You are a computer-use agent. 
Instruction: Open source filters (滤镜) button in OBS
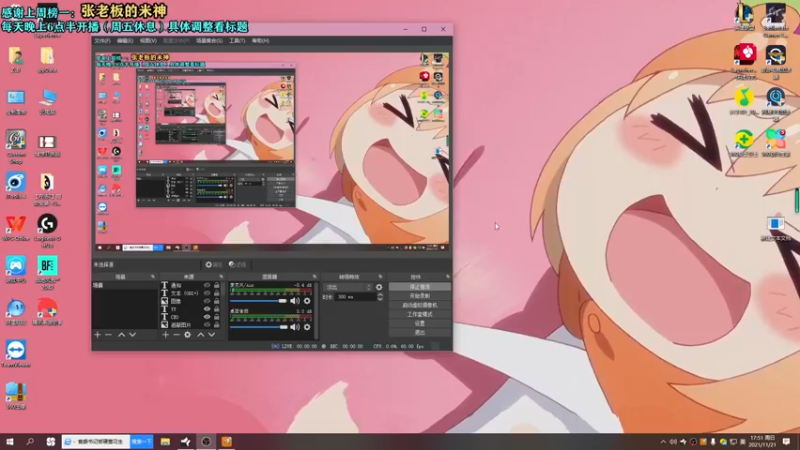(x=237, y=265)
